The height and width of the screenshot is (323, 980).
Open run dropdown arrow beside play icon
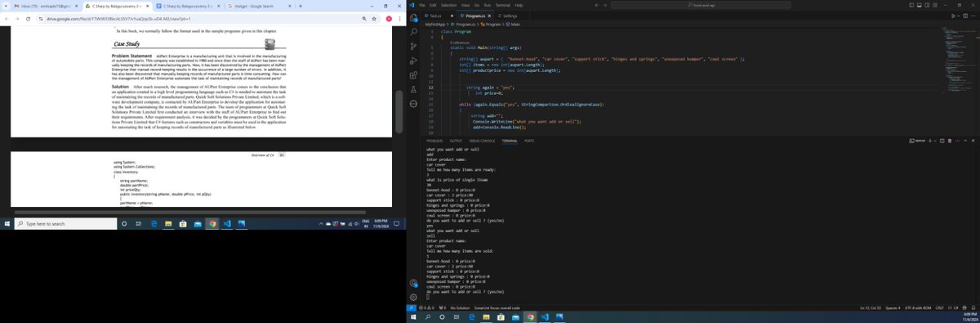(959, 16)
